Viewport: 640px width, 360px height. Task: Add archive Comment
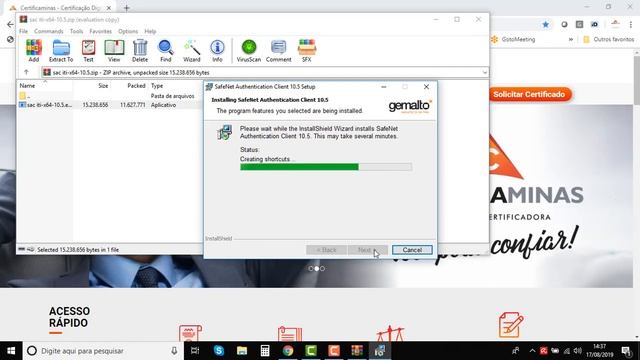pyautogui.click(x=278, y=51)
